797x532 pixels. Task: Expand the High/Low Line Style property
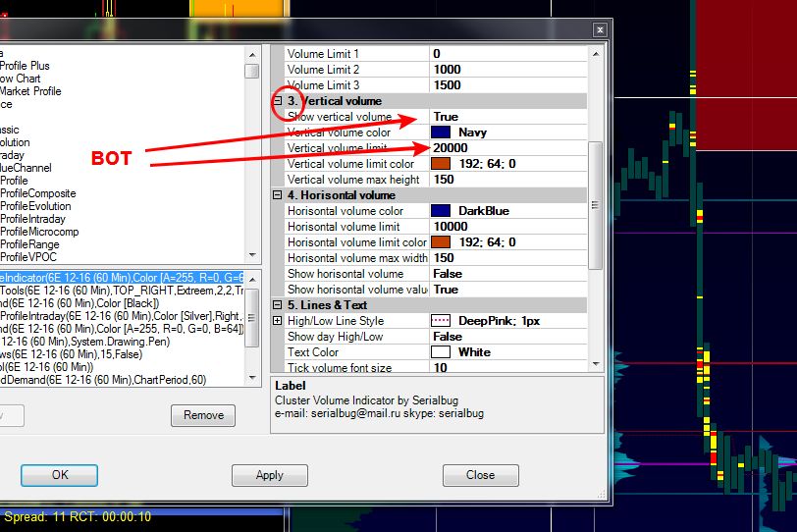278,321
